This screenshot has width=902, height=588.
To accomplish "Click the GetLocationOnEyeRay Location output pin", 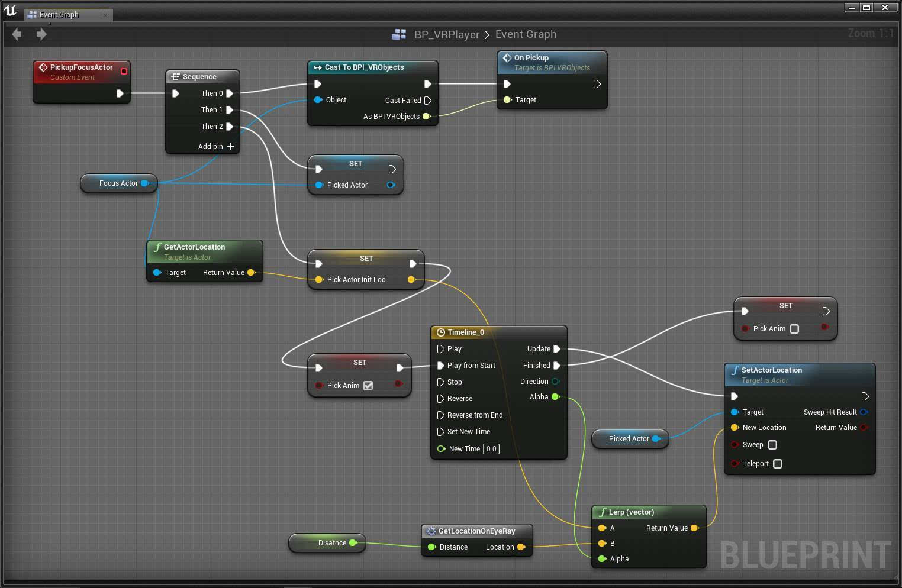I will pos(521,547).
